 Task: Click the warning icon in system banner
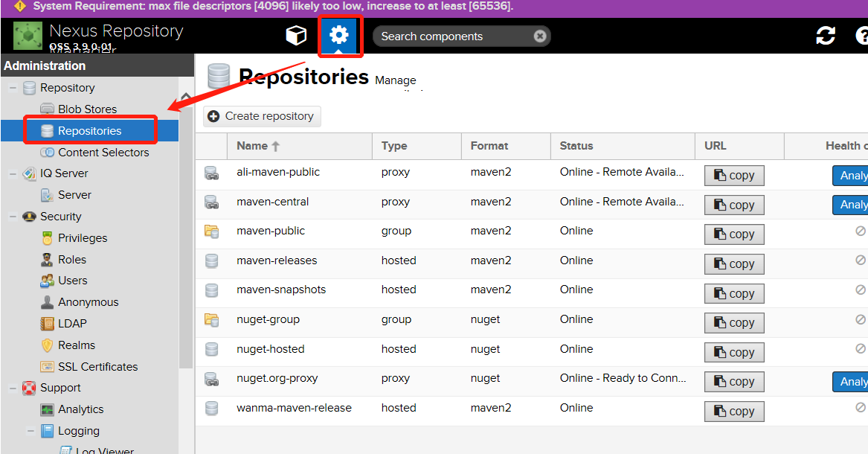click(x=19, y=7)
